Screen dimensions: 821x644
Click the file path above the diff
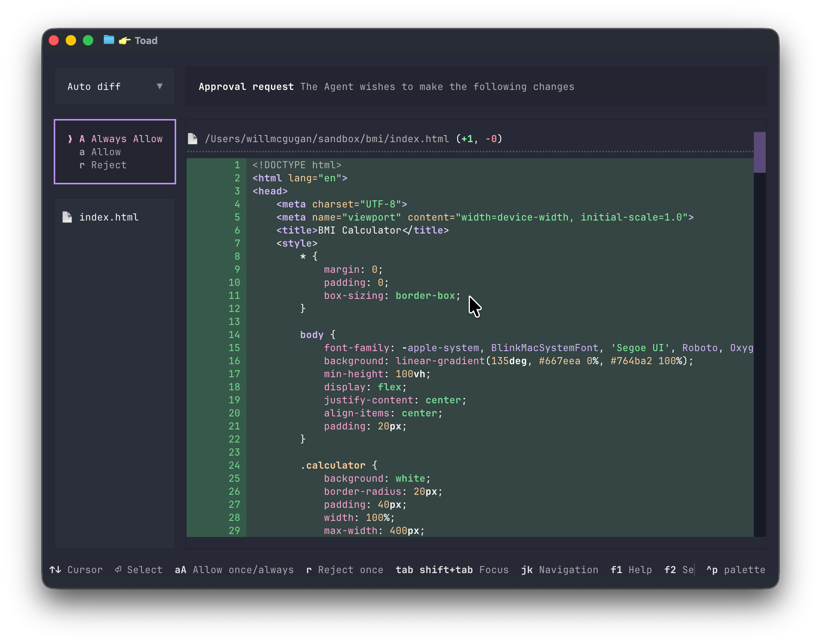tap(327, 138)
